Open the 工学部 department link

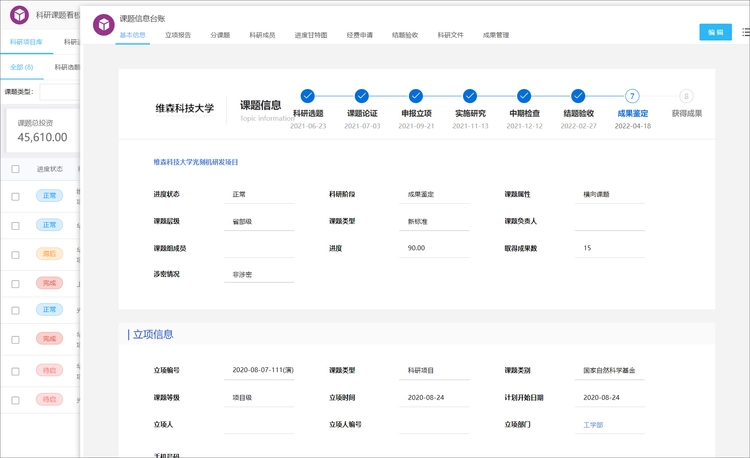click(594, 425)
